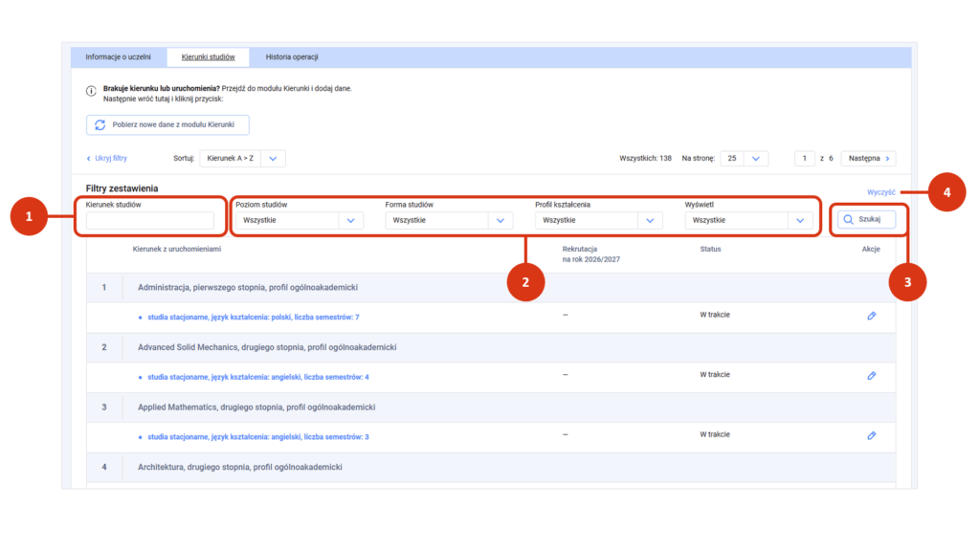The height and width of the screenshot is (551, 980).
Task: Open the sort order Kierunek A > Z dropdown
Action: (272, 159)
